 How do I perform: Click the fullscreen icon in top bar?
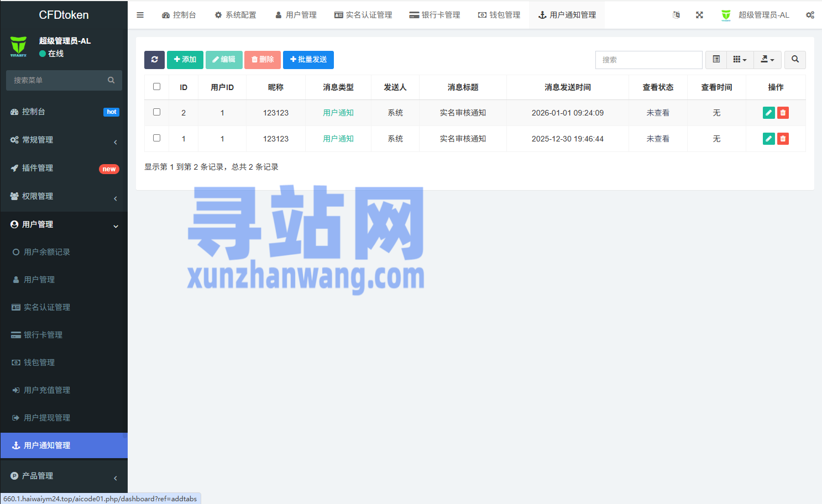pyautogui.click(x=699, y=15)
